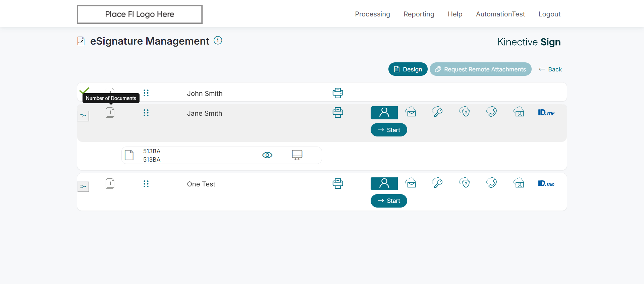Choose cloud key authentication for Jane Smith
The width and height of the screenshot is (644, 284).
[x=437, y=112]
